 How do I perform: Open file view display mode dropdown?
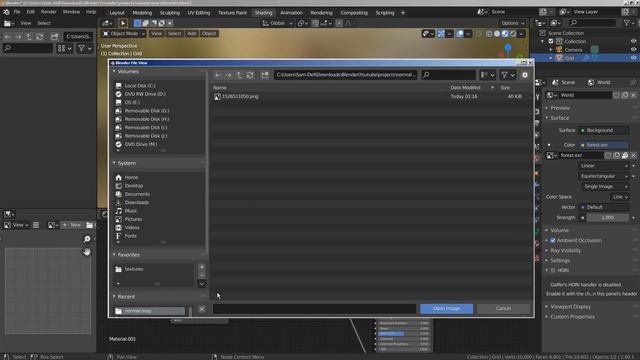488,75
